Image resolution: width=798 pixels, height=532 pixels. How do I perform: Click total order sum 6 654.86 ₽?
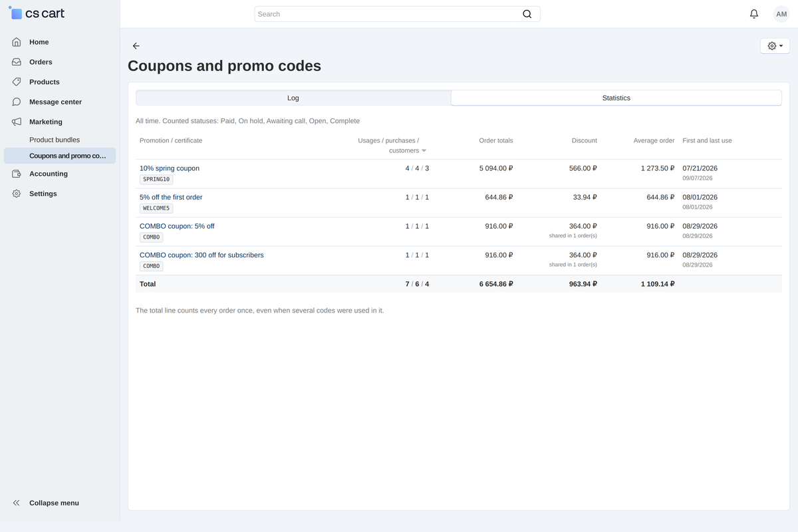[496, 284]
